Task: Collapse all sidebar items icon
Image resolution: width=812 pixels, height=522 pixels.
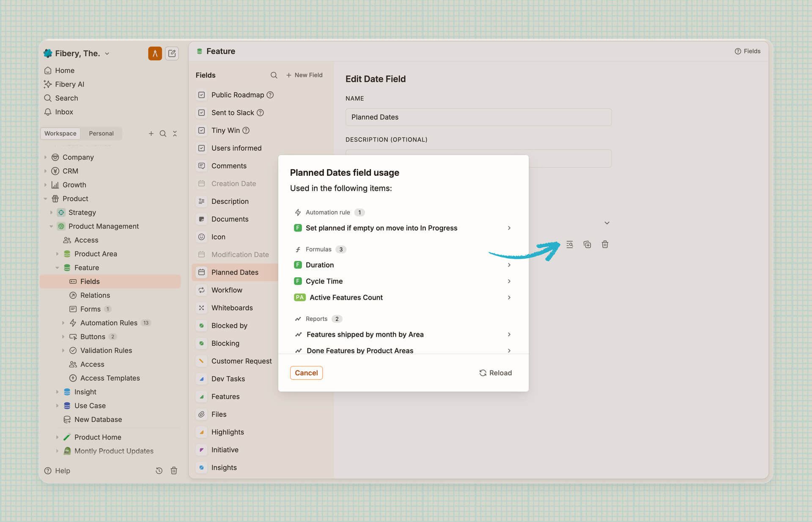Action: point(175,134)
